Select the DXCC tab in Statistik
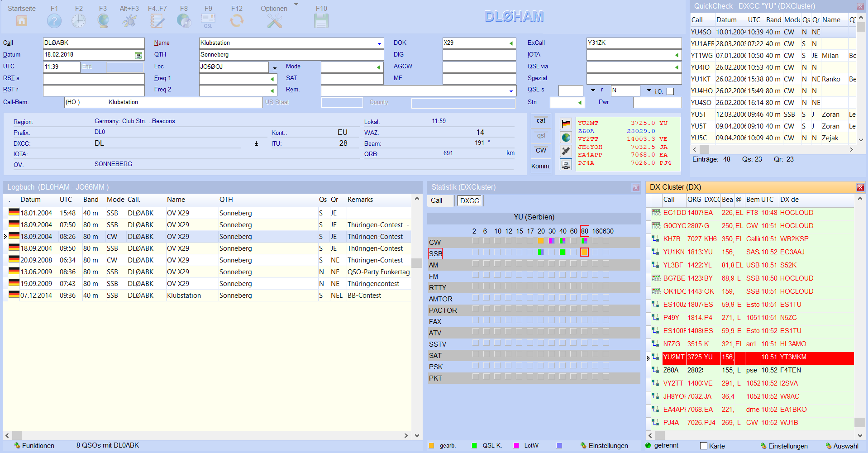Image resolution: width=868 pixels, height=453 pixels. click(x=470, y=201)
